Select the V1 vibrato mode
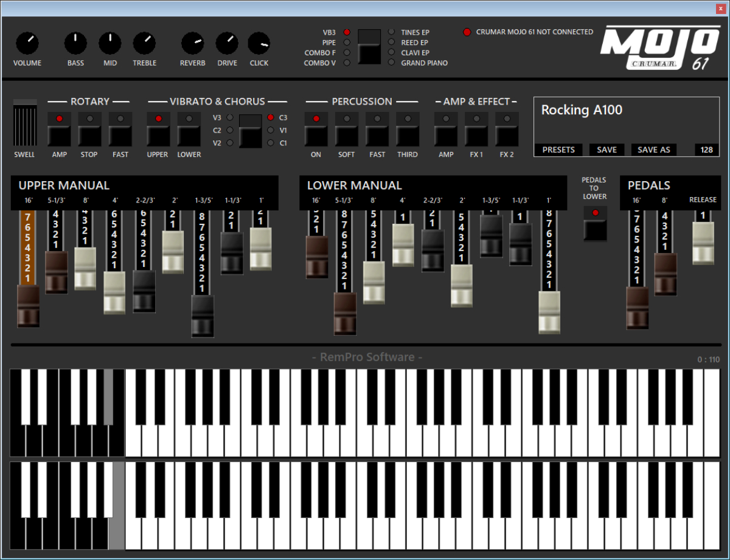Viewport: 730px width, 560px height. coord(271,130)
